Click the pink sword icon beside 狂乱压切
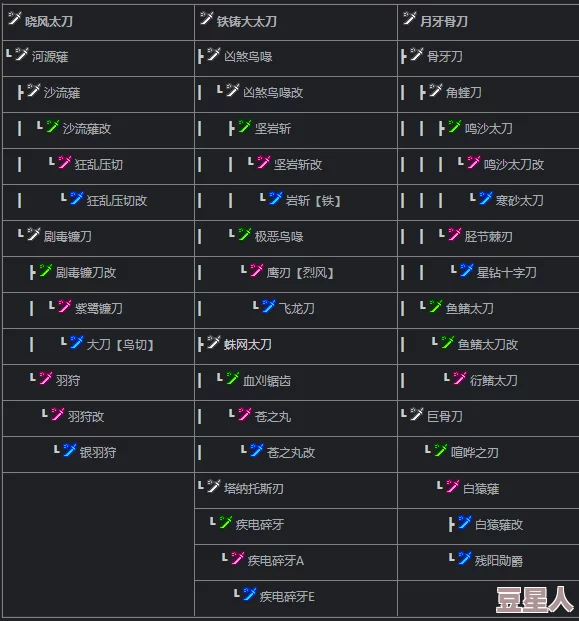 (x=65, y=162)
